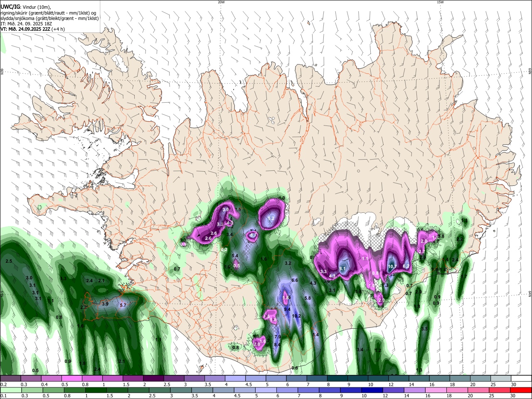The image size is (532, 399).
Task: Select the '6.7' precipitation value on map
Action: click(253, 235)
